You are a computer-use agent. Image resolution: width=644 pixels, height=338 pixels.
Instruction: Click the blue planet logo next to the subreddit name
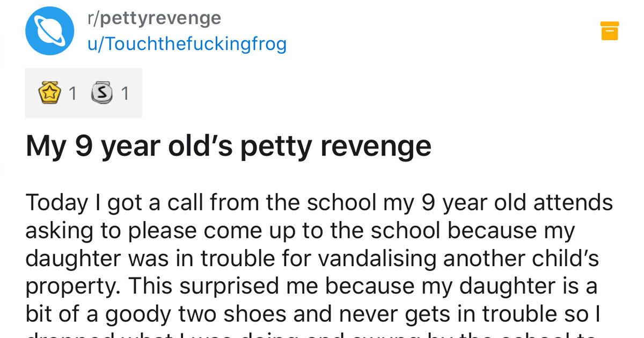49,31
